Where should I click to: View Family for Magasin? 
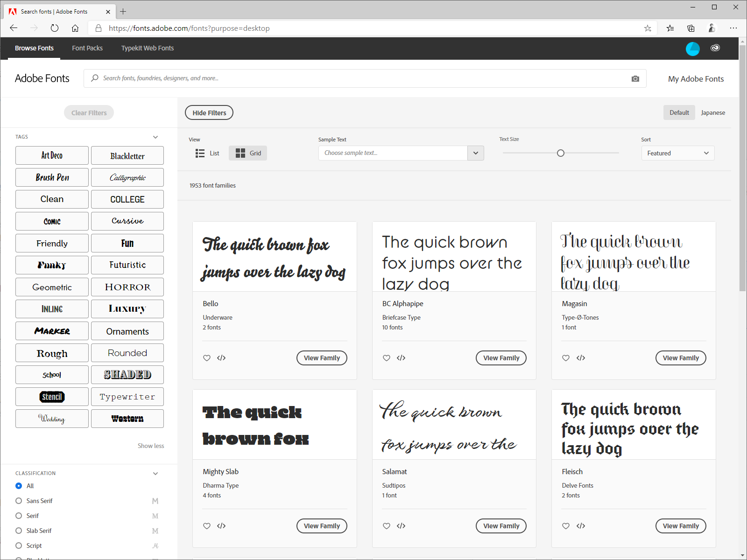pos(681,358)
